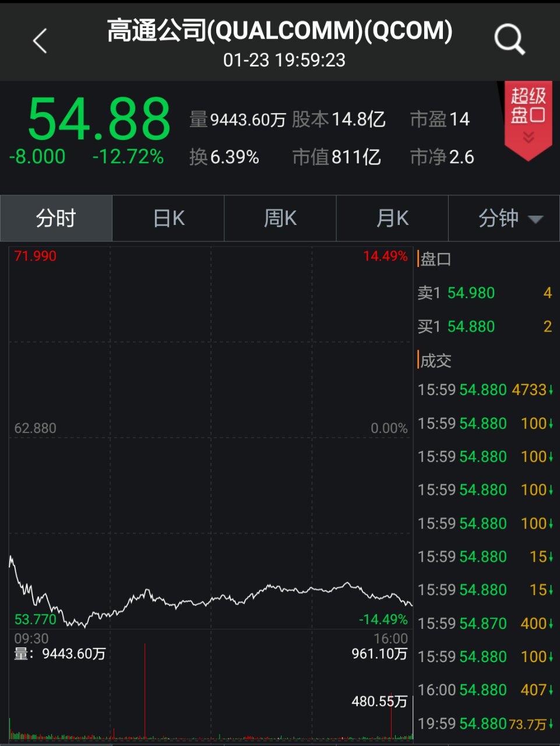
Task: Switch to 周K tab
Action: 280,218
